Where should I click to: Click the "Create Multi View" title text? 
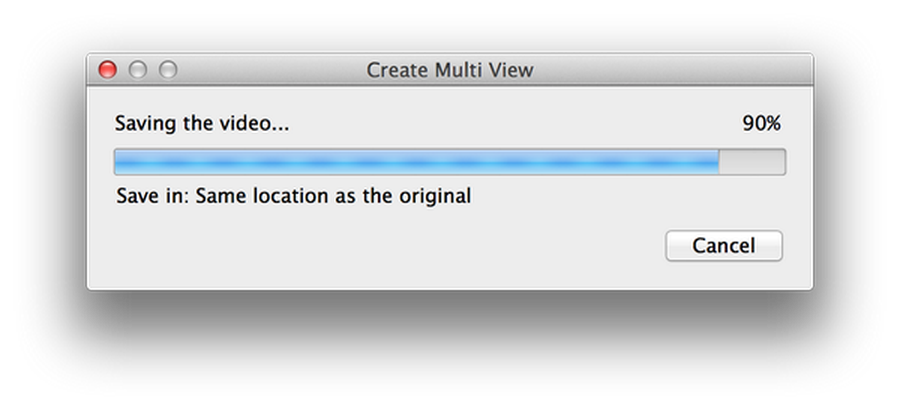450,70
